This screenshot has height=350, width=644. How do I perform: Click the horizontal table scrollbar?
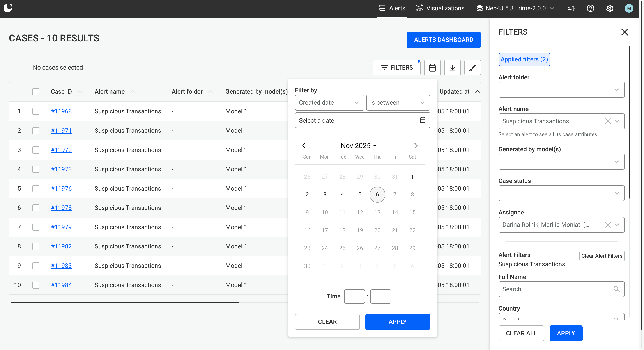[x=125, y=302]
